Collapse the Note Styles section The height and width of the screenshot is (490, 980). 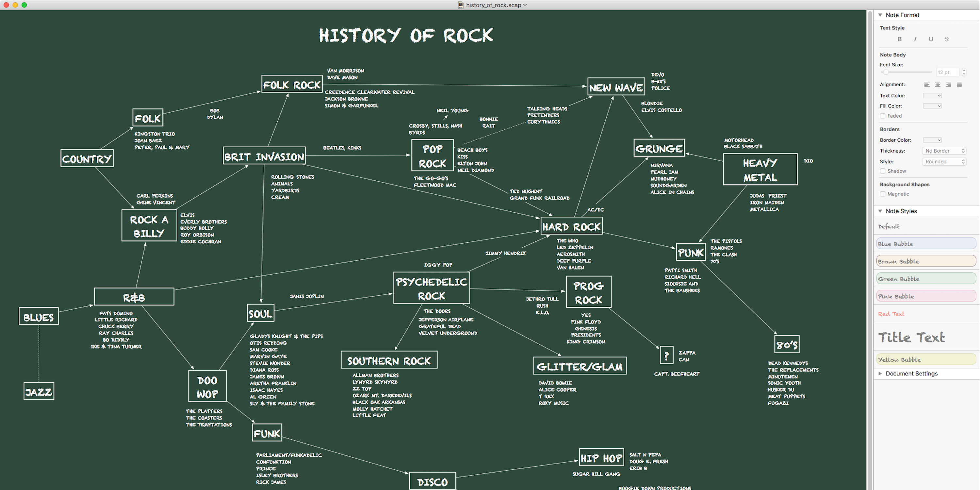(880, 211)
